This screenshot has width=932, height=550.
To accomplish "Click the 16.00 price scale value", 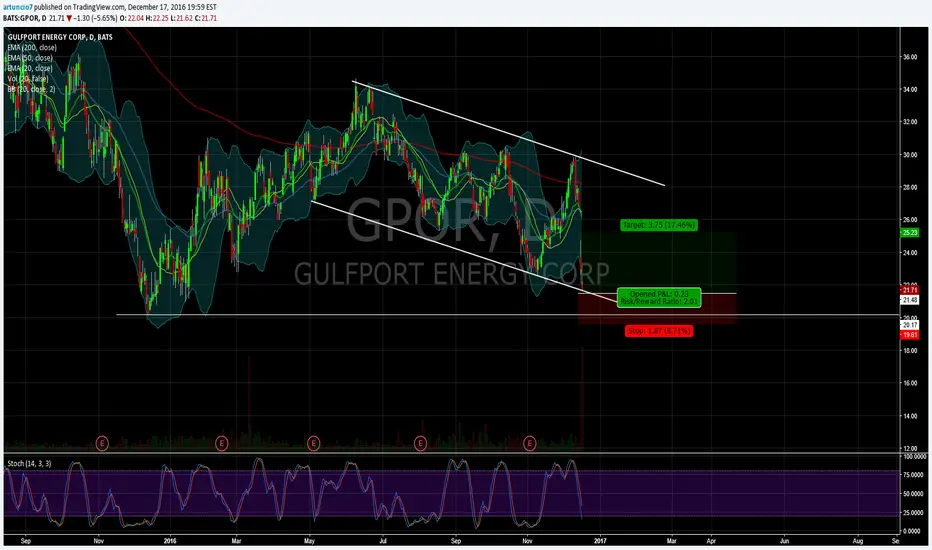I will tap(910, 384).
